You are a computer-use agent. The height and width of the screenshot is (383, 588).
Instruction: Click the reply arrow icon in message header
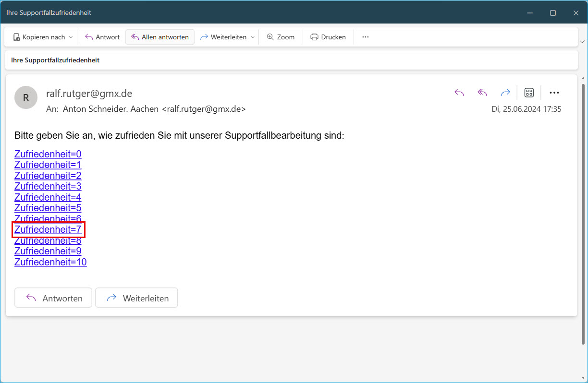click(x=459, y=93)
